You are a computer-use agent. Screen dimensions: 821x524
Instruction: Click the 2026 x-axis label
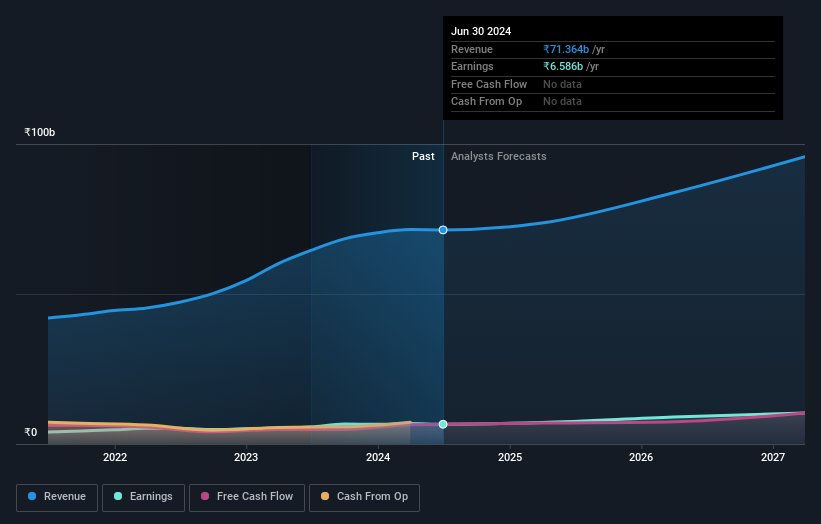[641, 458]
